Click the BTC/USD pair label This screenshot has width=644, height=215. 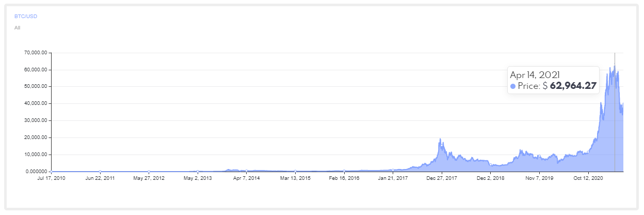[25, 17]
